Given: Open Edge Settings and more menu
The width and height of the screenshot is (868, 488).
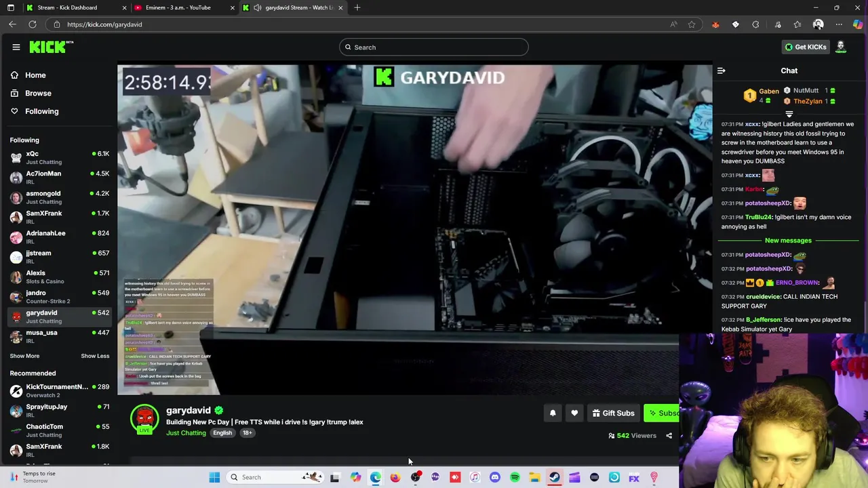Looking at the screenshot, I should pyautogui.click(x=839, y=24).
